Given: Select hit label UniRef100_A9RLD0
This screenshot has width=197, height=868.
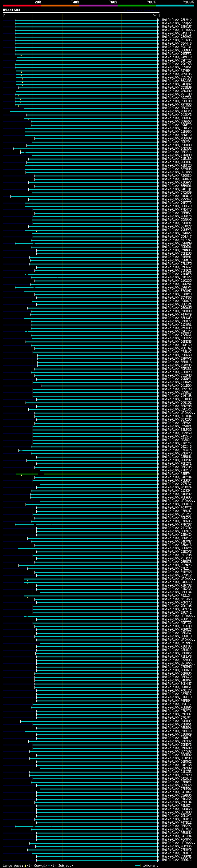Looking at the screenshot, I should point(177,101).
